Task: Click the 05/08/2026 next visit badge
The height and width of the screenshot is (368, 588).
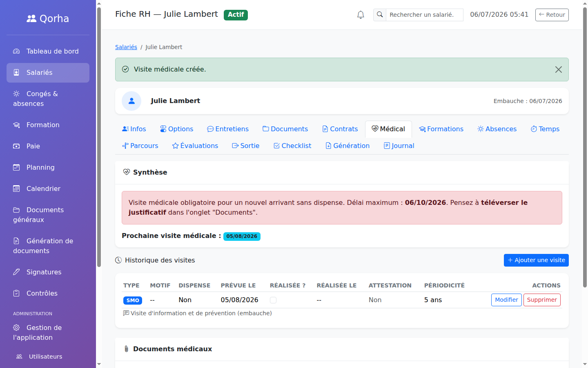Action: point(242,236)
